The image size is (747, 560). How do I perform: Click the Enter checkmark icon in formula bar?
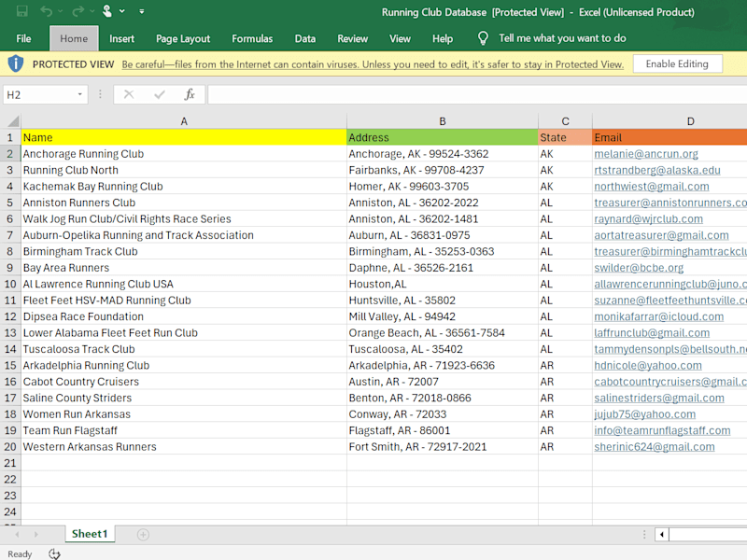160,95
